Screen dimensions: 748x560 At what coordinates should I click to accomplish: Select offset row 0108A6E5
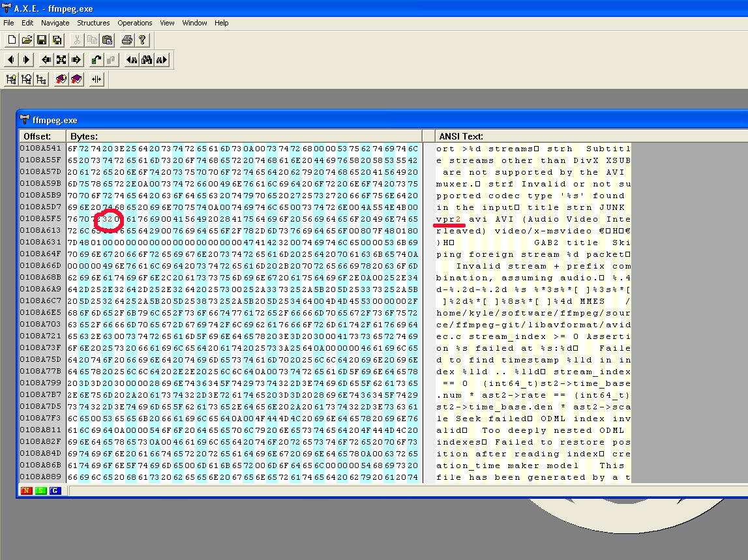pos(40,312)
